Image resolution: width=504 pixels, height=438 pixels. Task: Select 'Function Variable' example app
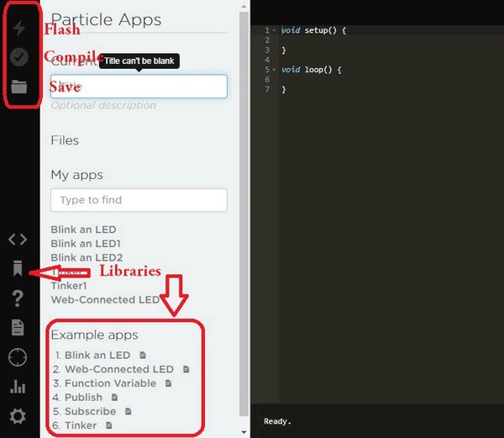[x=110, y=383]
